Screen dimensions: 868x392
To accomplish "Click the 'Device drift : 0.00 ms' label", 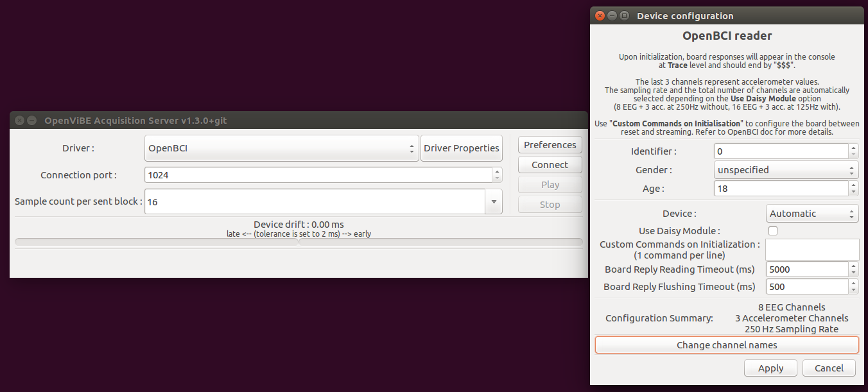I will coord(299,225).
